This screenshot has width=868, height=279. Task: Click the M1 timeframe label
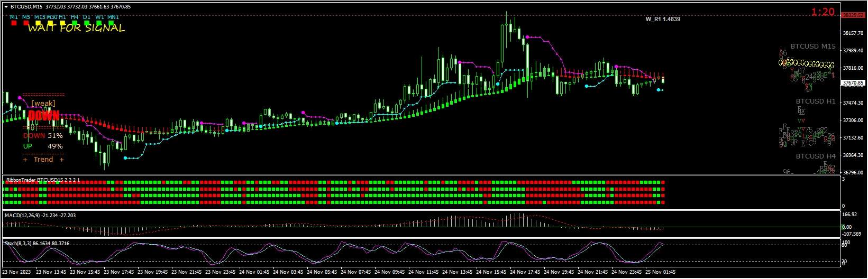14,17
